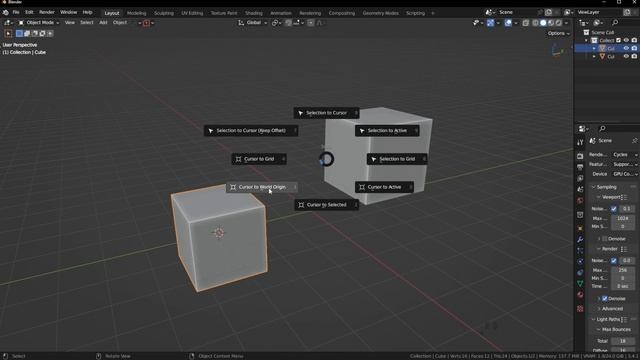Open the viewport View menu

pyautogui.click(x=70, y=23)
